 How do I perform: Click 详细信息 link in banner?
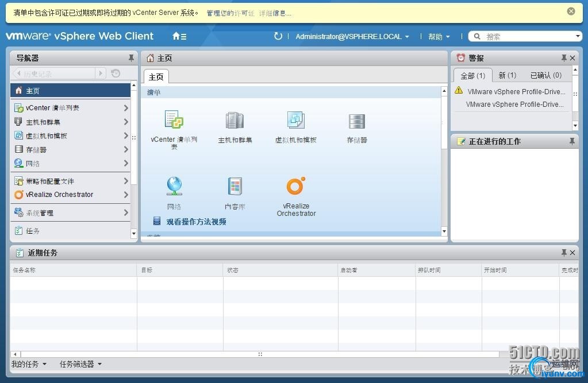275,13
